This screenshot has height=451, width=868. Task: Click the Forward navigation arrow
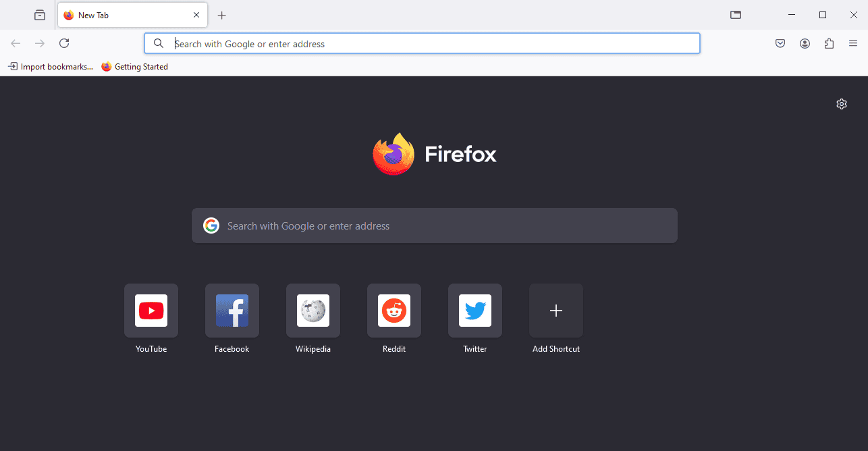40,43
